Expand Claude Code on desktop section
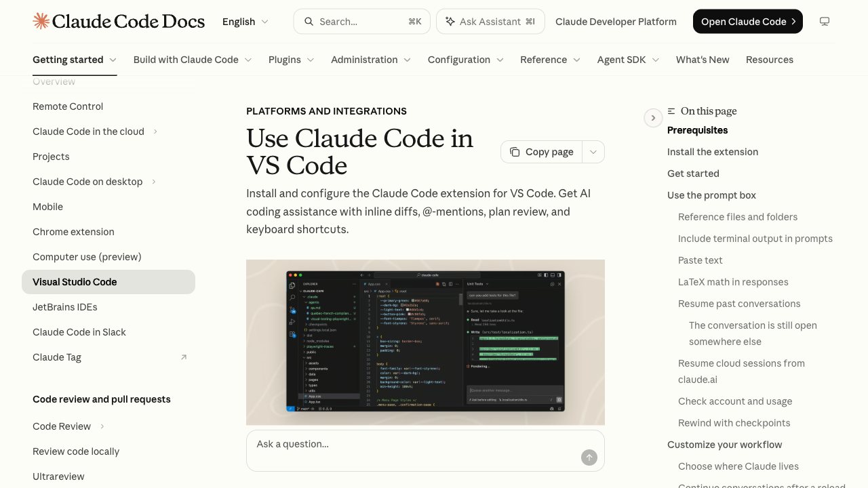The width and height of the screenshot is (868, 488). (x=154, y=182)
